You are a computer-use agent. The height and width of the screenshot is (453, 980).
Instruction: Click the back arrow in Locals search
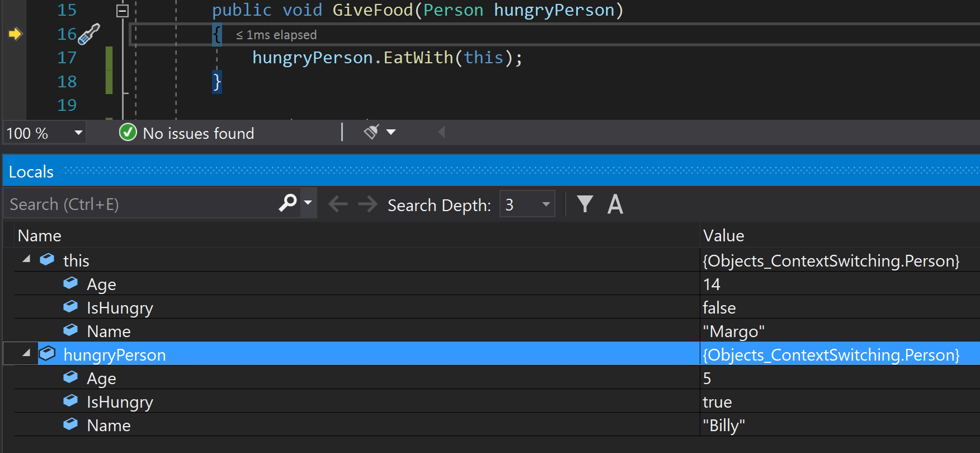point(338,204)
